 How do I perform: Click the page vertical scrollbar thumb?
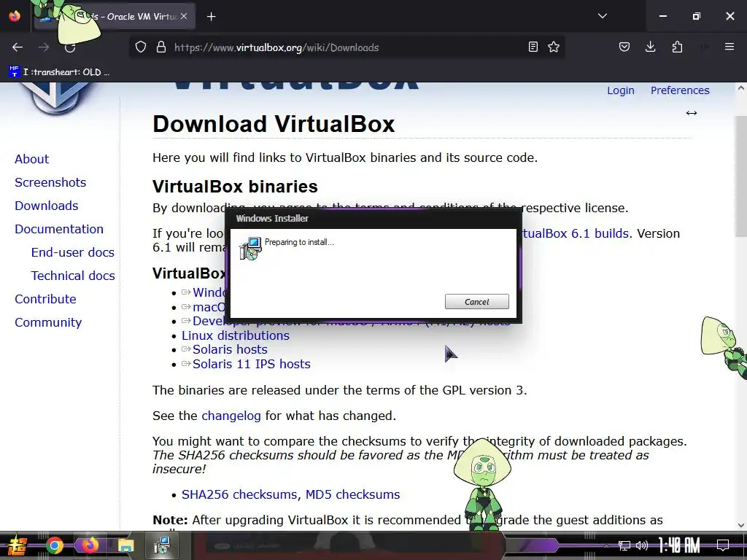click(741, 176)
